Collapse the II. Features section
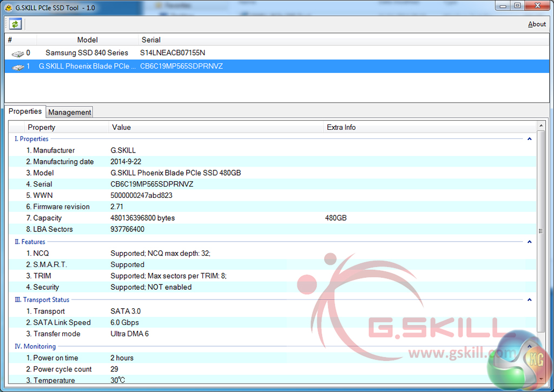 529,242
